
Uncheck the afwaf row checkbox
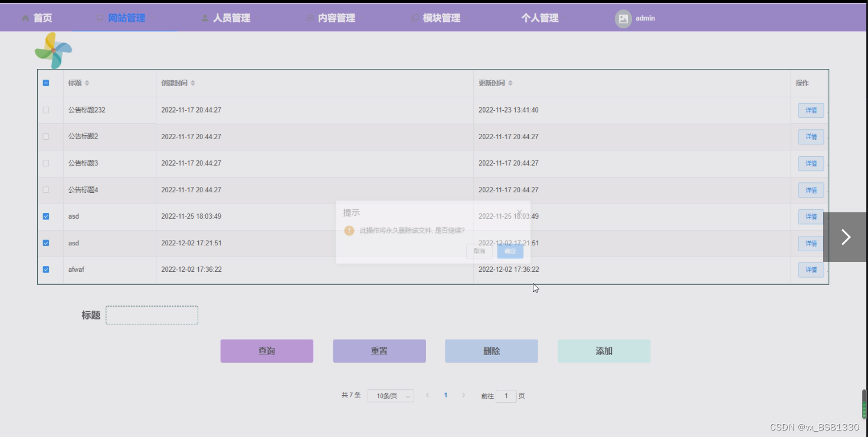pyautogui.click(x=46, y=270)
